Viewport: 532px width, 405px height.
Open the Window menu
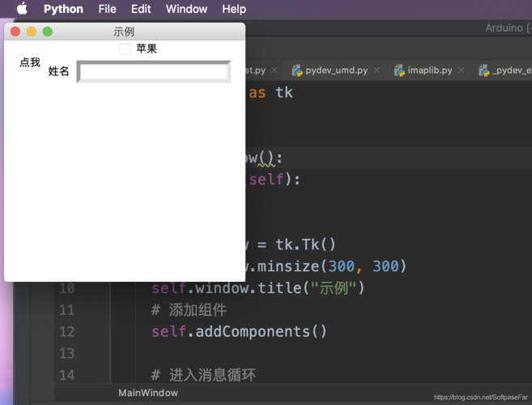click(186, 9)
